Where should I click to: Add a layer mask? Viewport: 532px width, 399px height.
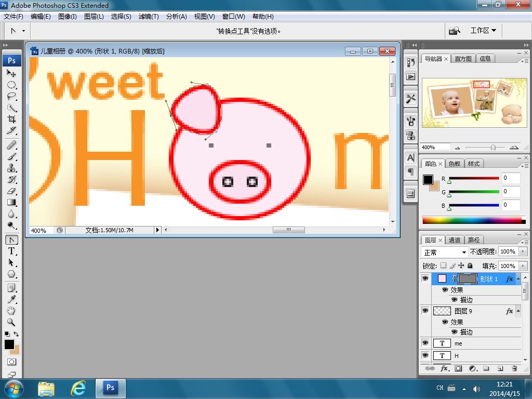(x=458, y=368)
